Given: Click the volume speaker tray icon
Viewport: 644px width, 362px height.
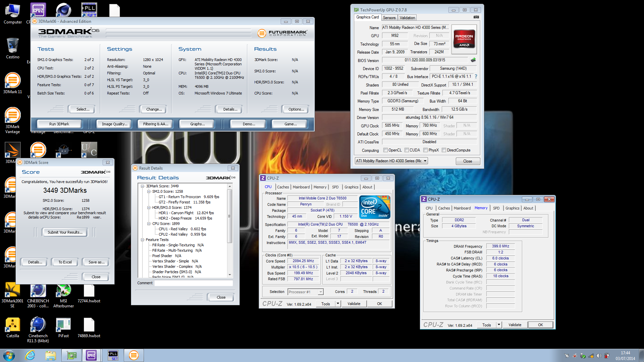Looking at the screenshot, I should coord(599,356).
